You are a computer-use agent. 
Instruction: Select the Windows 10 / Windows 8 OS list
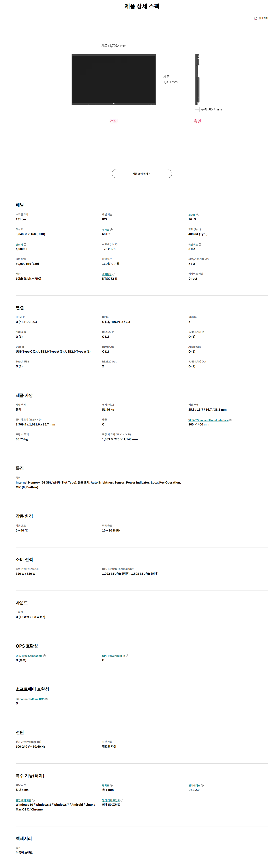55,807
